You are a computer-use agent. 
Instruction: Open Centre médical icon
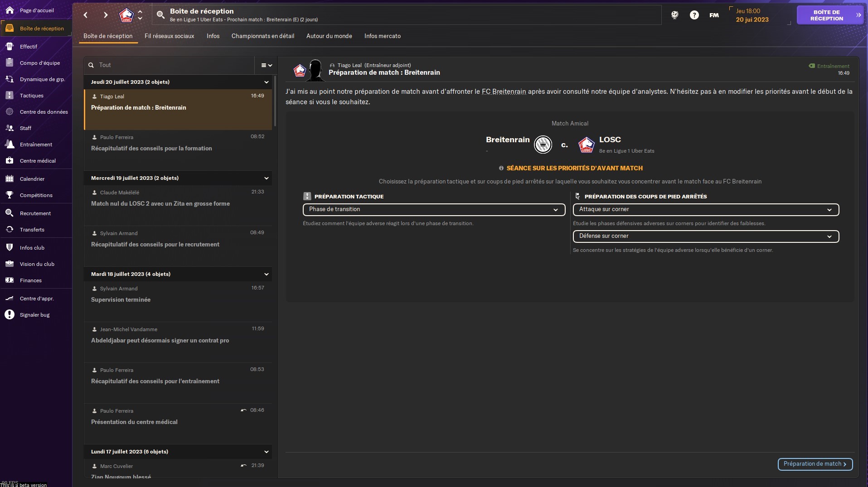click(x=10, y=160)
